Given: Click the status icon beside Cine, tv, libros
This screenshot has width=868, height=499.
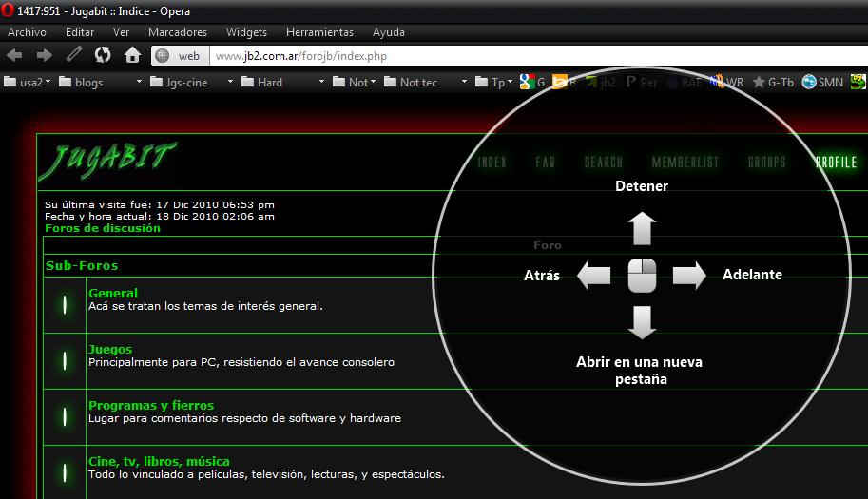Looking at the screenshot, I should (65, 473).
